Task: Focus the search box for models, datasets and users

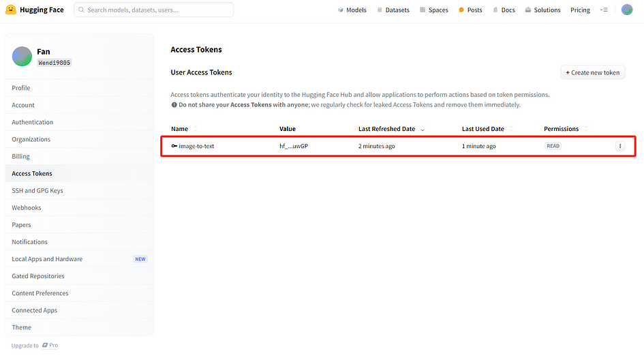Action: 153,10
